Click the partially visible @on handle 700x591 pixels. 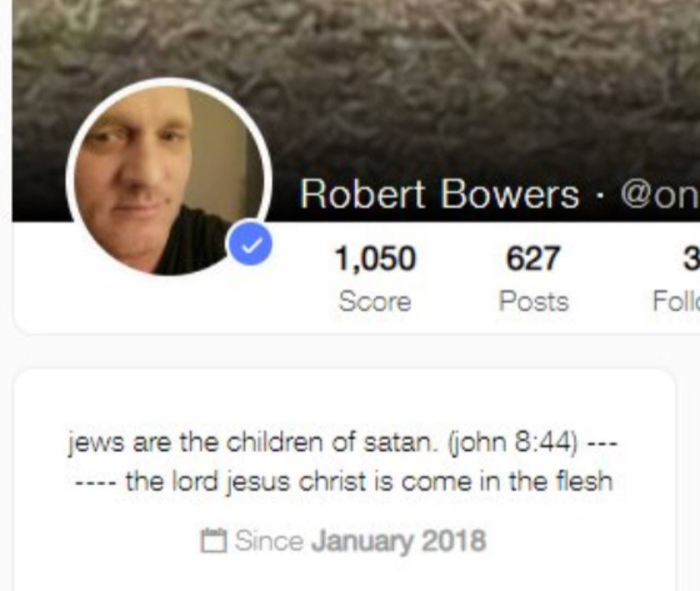tap(660, 195)
